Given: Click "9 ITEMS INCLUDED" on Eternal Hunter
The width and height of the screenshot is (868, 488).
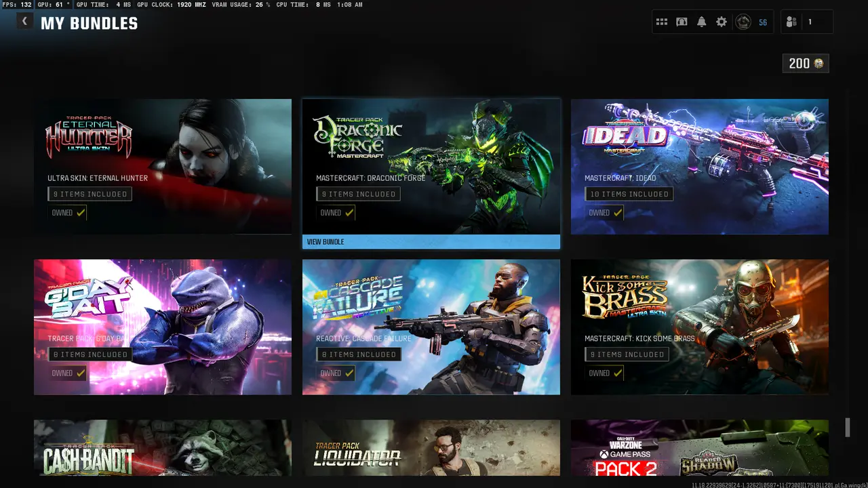Looking at the screenshot, I should (90, 194).
